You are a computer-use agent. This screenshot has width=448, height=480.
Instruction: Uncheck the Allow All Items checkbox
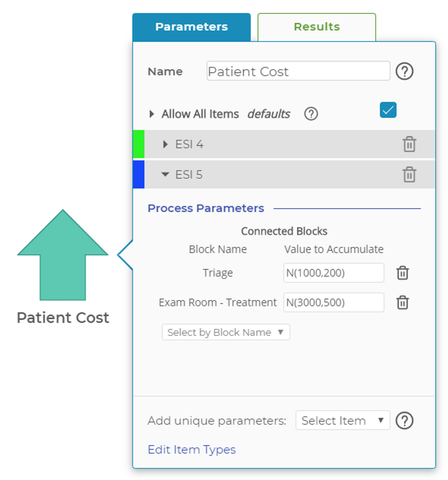(x=388, y=110)
